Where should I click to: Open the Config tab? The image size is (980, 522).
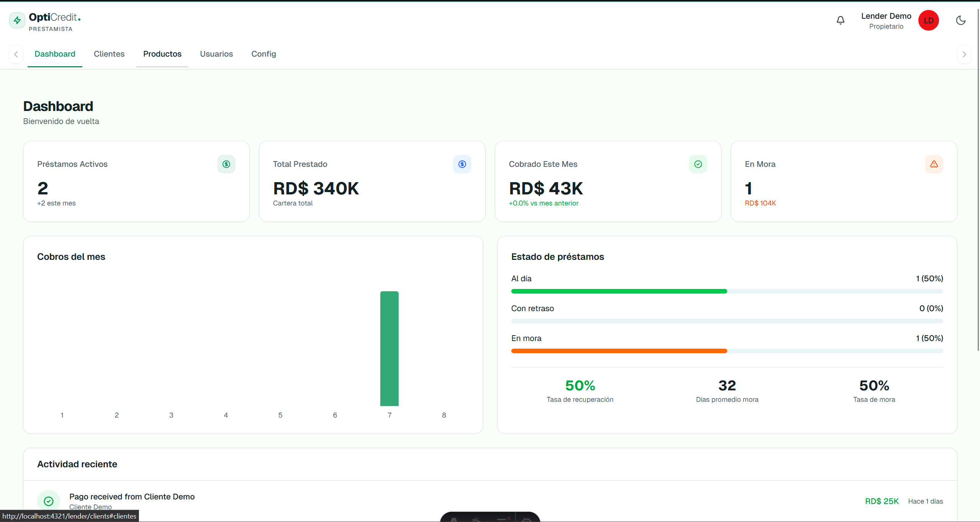[263, 54]
